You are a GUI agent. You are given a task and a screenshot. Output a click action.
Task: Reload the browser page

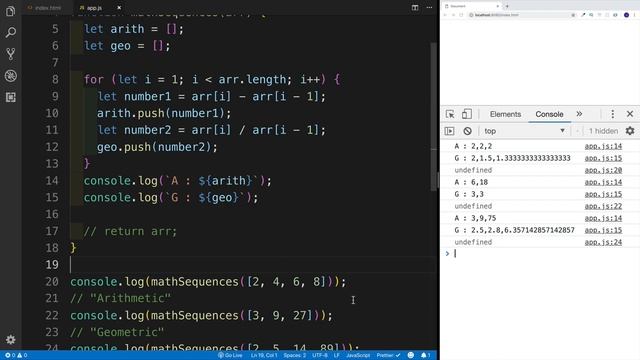(x=461, y=15)
